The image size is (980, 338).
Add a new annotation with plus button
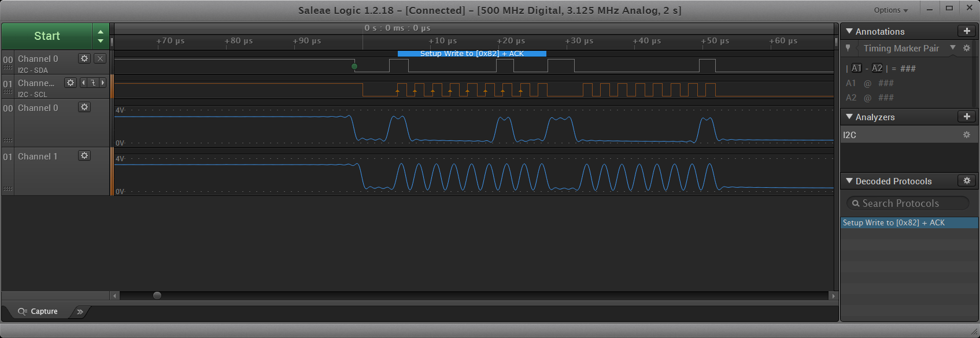967,31
